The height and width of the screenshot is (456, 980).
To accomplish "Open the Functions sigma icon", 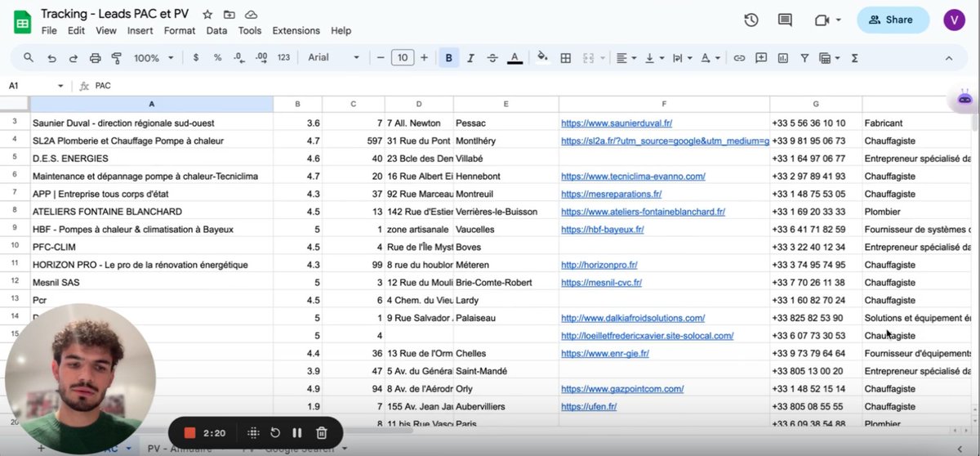I will [x=855, y=58].
